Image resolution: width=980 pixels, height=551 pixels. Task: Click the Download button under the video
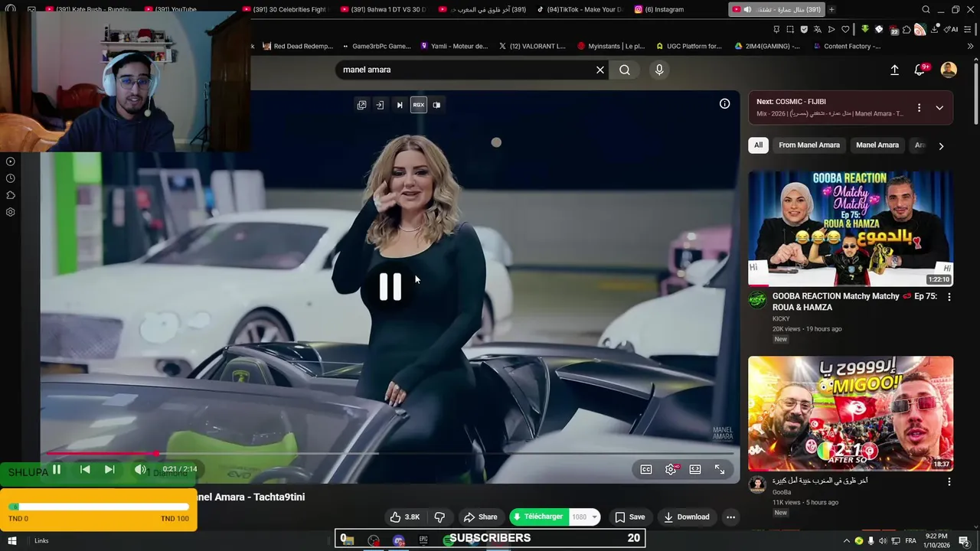click(687, 517)
